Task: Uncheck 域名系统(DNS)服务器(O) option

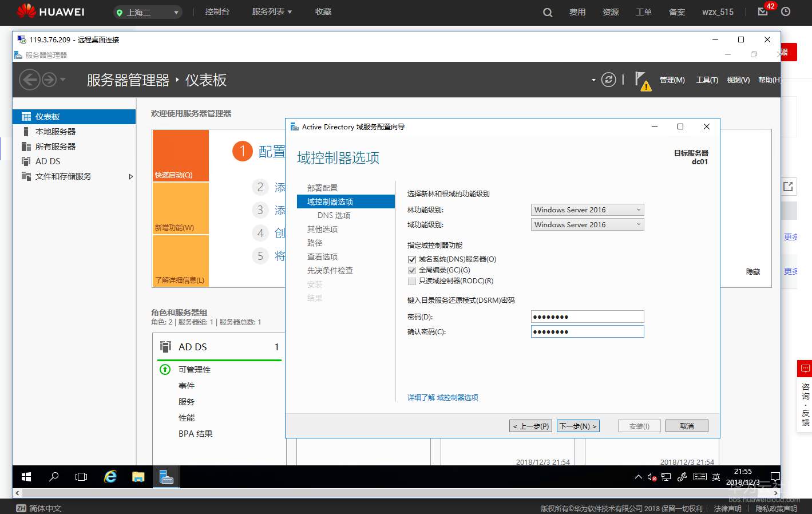Action: pos(411,259)
